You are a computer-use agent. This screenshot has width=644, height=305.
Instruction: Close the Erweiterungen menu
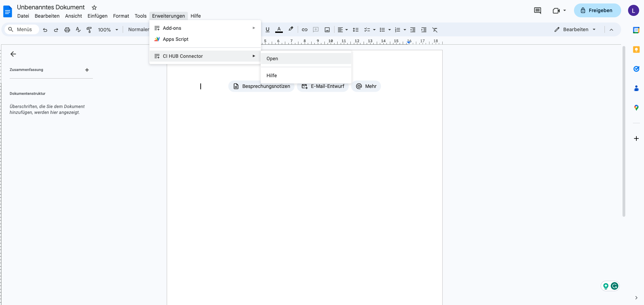[x=168, y=16]
